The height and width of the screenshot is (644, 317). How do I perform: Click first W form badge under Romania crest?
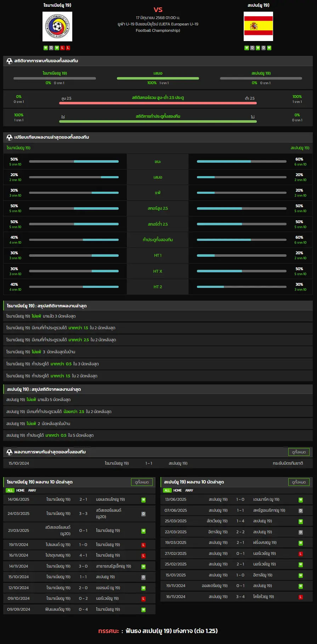point(46,48)
